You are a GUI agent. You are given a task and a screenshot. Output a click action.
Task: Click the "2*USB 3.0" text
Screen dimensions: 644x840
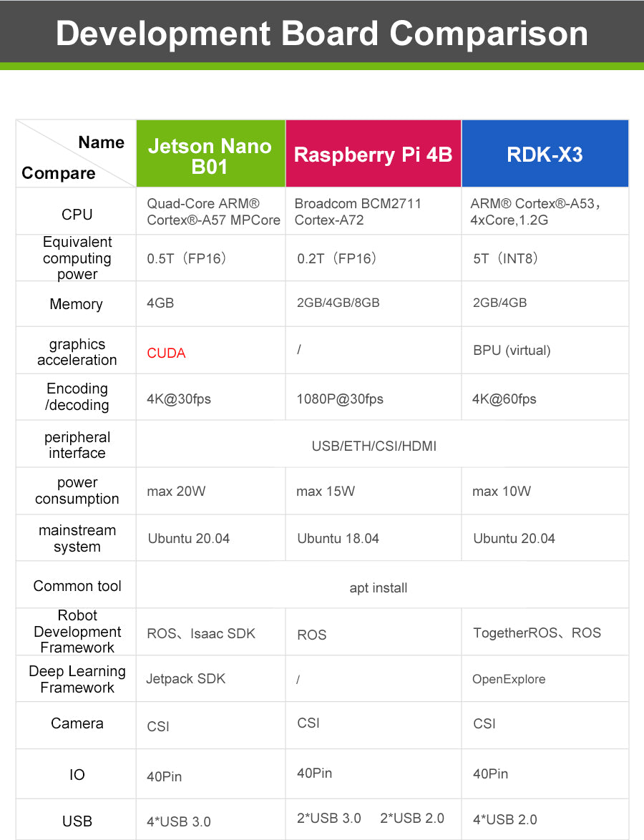(329, 818)
